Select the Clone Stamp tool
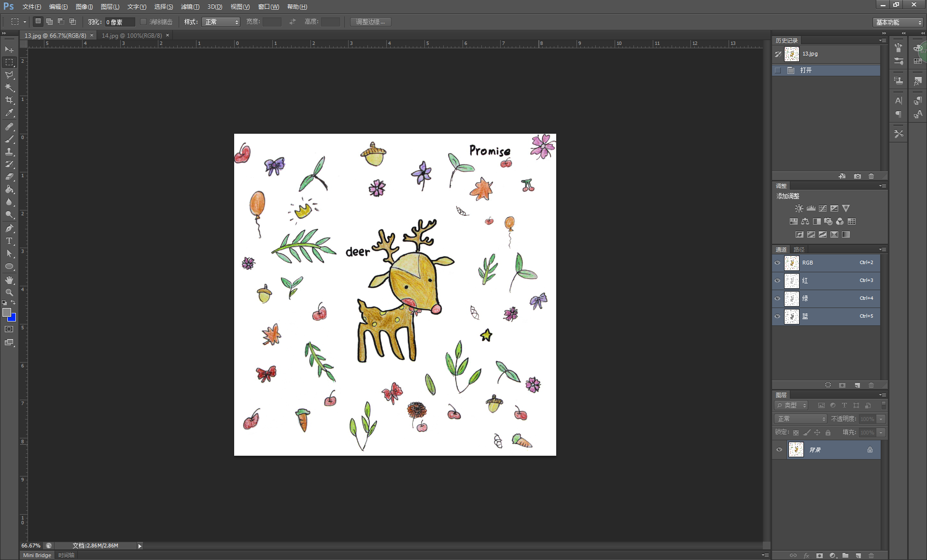This screenshot has height=560, width=927. 9,152
